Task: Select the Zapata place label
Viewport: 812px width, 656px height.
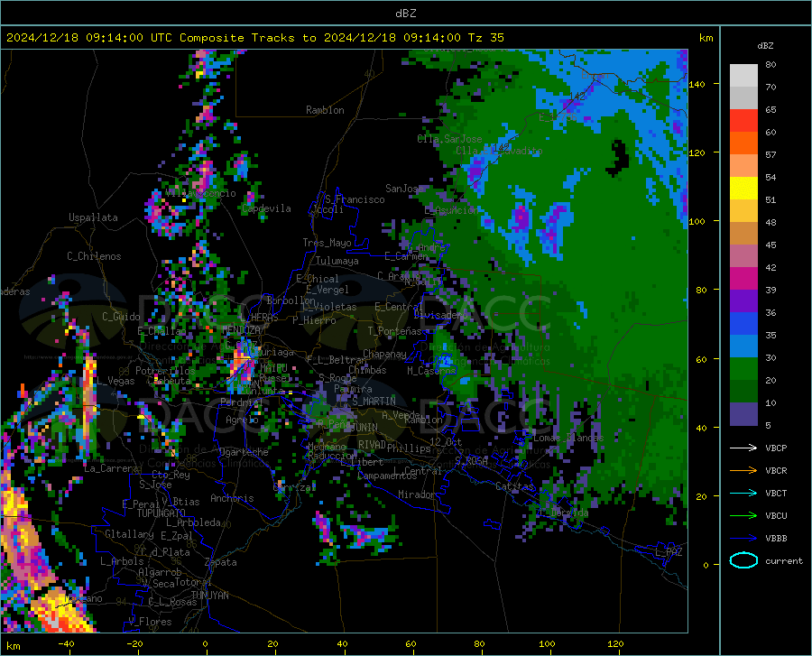Action: tap(221, 562)
